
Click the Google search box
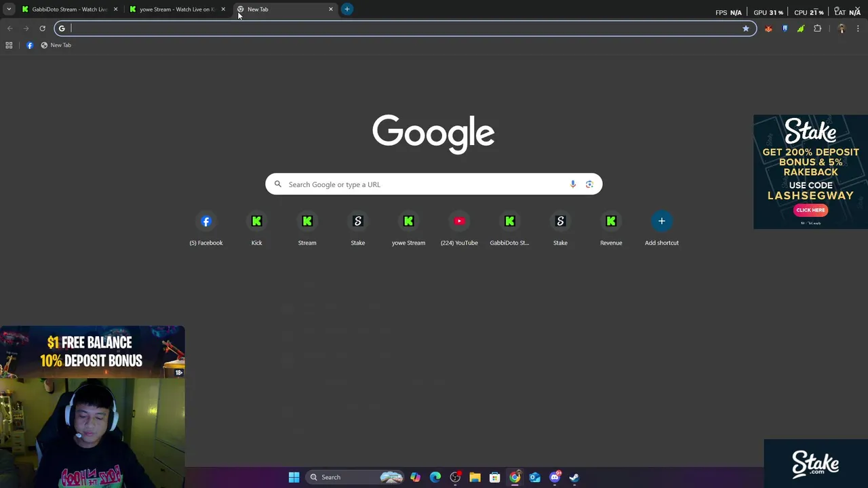coord(433,184)
